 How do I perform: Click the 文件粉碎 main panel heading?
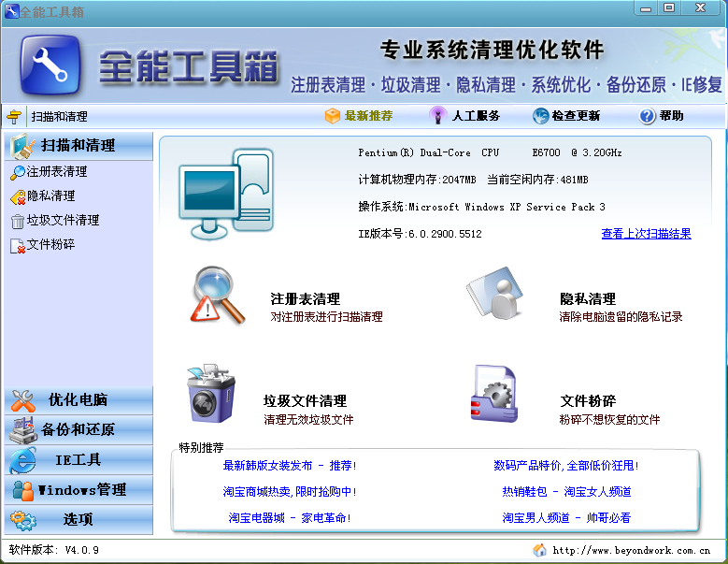click(x=588, y=401)
